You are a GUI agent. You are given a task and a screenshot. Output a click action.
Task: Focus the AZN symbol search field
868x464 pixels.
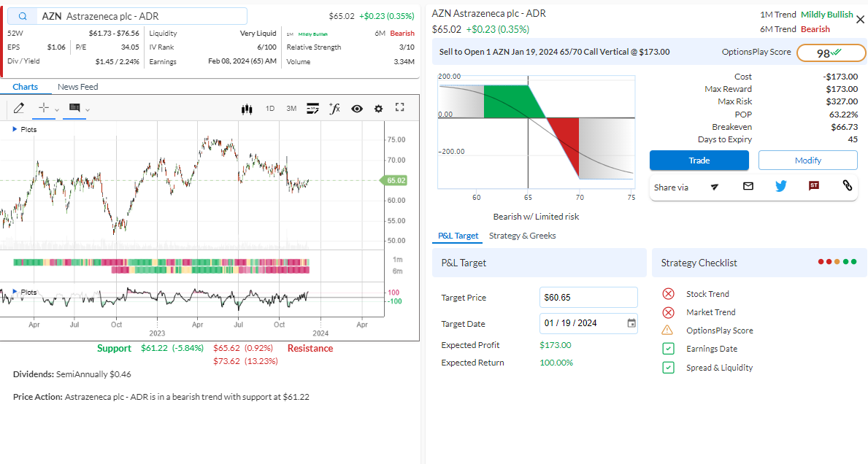127,16
